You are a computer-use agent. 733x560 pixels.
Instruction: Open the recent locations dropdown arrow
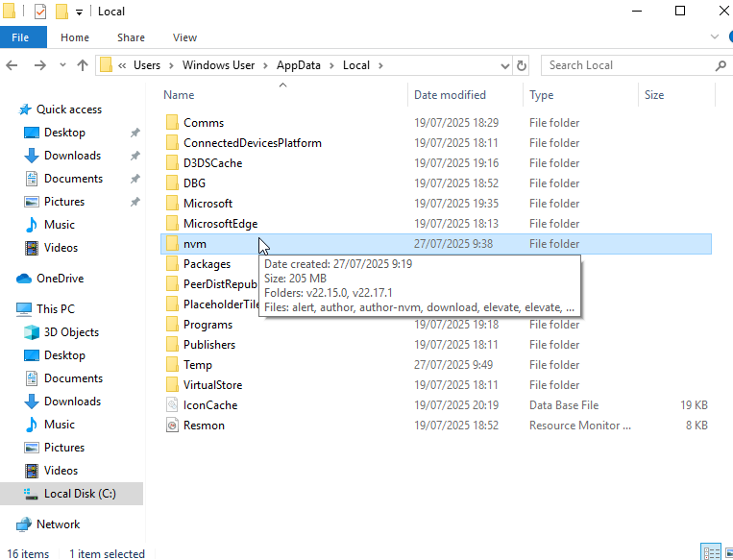point(62,65)
